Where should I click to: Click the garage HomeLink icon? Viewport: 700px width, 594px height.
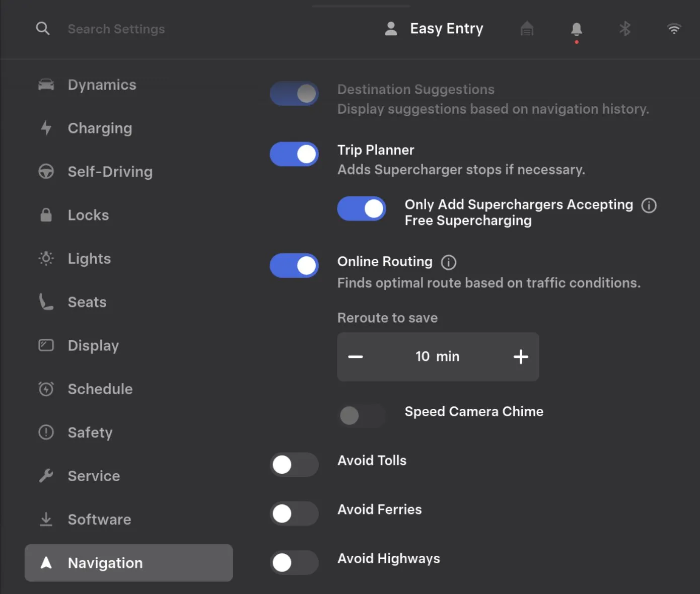[x=527, y=29]
